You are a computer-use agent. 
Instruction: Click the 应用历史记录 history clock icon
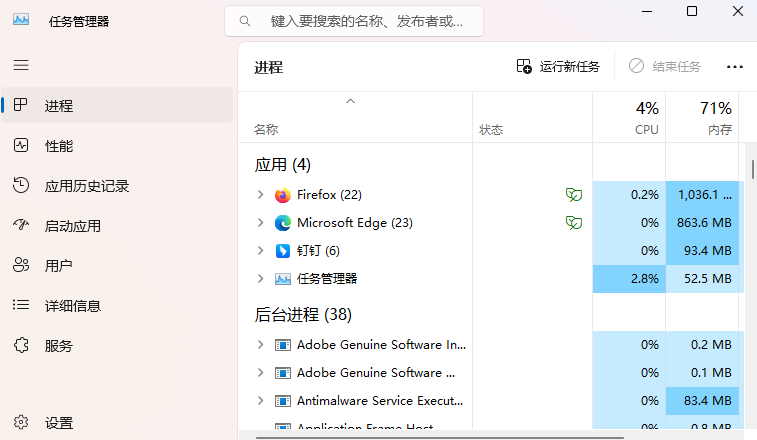tap(21, 185)
